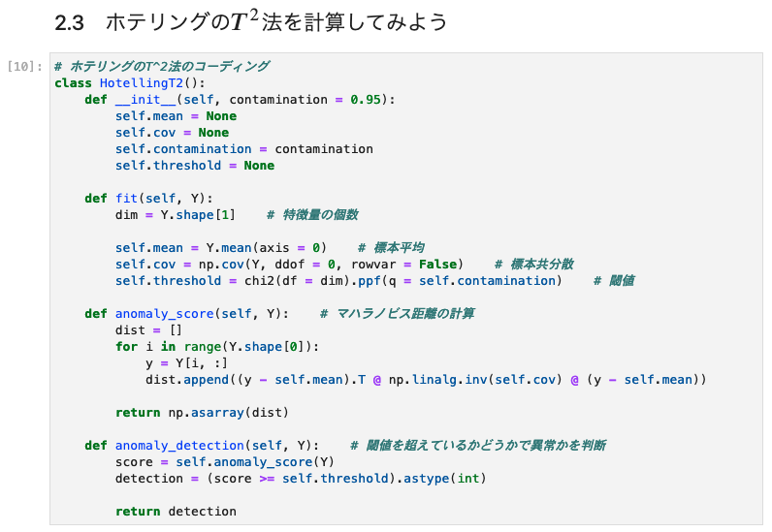Click the self.threshold = None assignment

[x=195, y=166]
